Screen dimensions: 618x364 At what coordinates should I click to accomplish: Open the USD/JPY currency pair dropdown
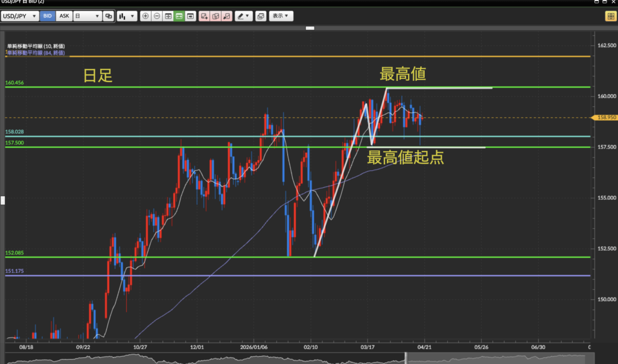coord(20,16)
